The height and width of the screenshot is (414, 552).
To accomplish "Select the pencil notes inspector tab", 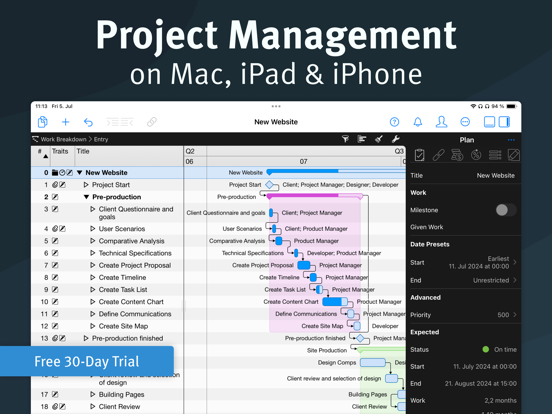I will 514,155.
